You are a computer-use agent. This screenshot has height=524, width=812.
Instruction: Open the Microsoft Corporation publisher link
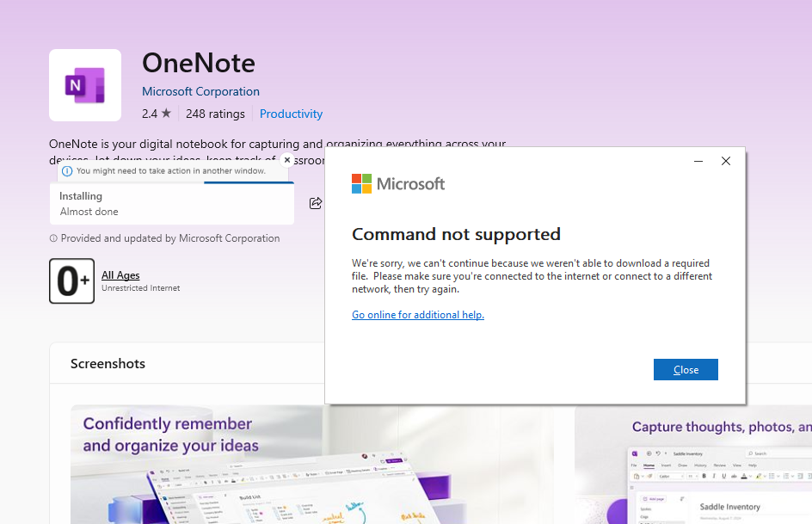(x=200, y=91)
